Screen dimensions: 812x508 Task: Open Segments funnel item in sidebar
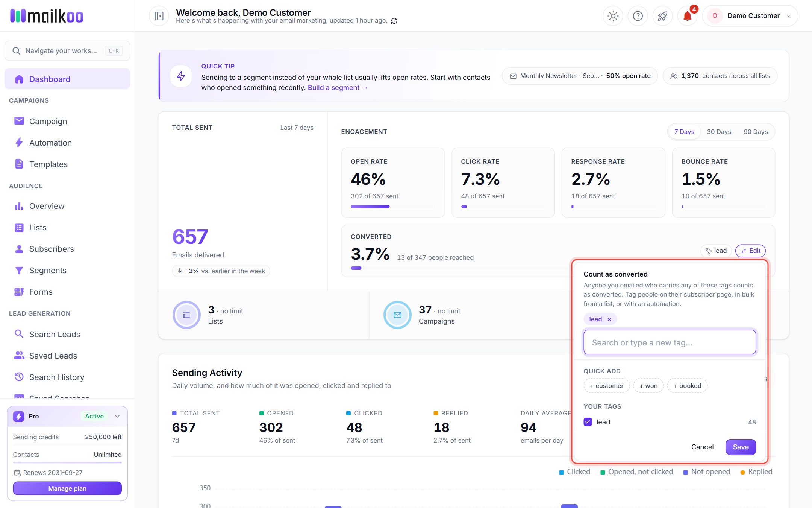click(x=67, y=270)
